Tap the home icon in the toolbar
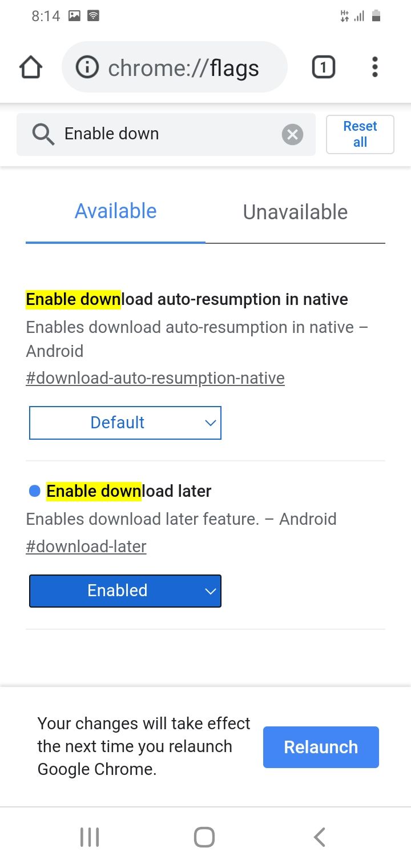411x868 pixels. tap(30, 67)
